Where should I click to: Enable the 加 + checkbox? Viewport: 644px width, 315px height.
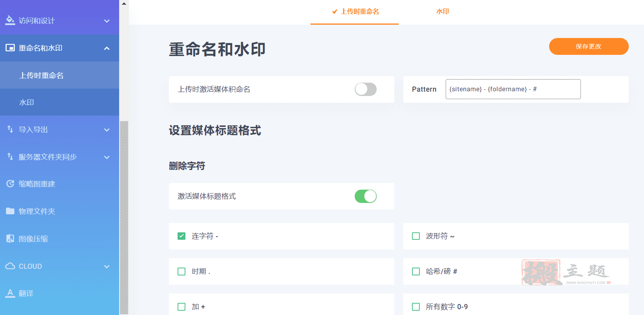181,307
